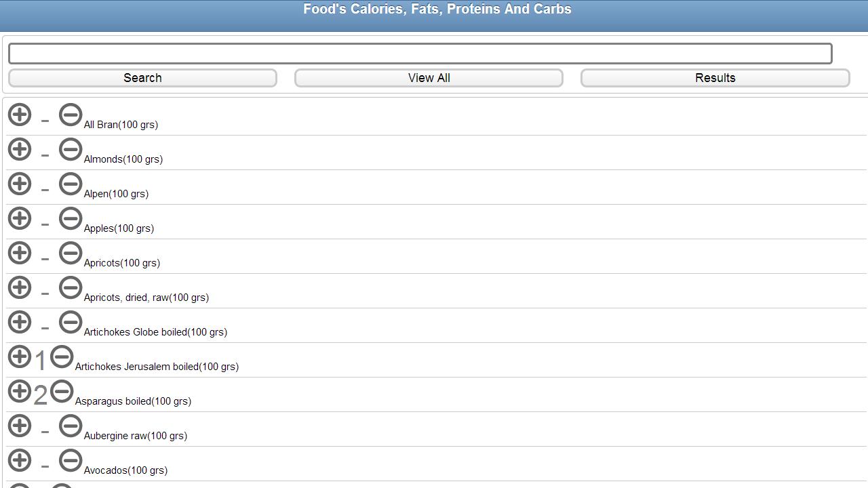Open the Results view

715,77
